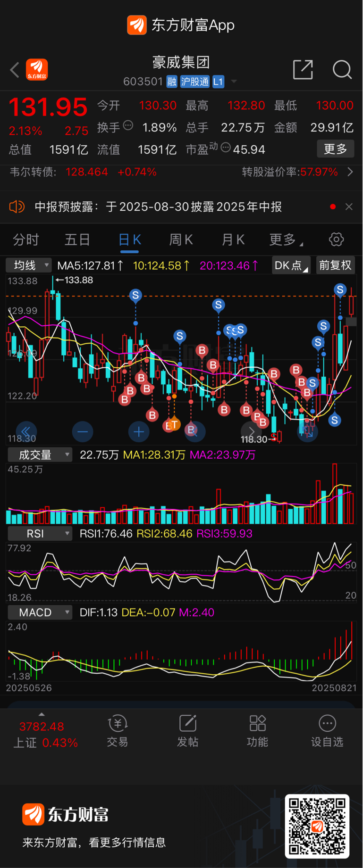Select the 日K tab
Screen dimensions: 363x868
(x=129, y=240)
